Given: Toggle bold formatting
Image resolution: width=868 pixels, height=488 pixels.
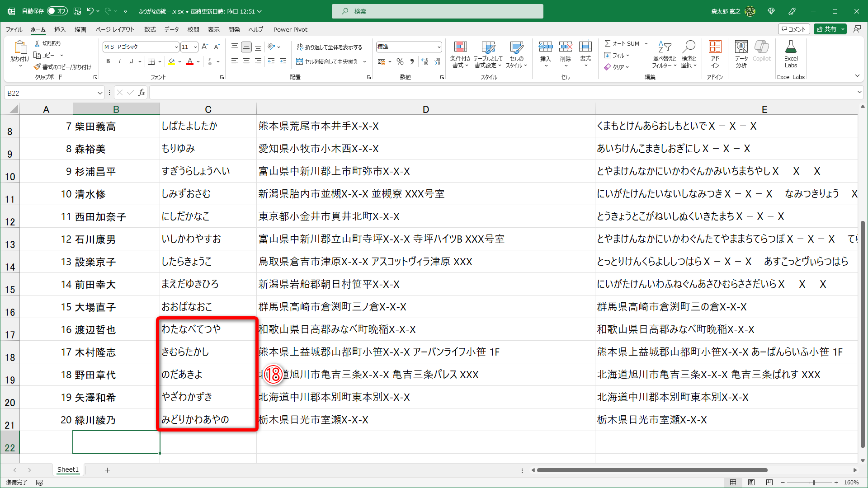Looking at the screenshot, I should (x=108, y=61).
